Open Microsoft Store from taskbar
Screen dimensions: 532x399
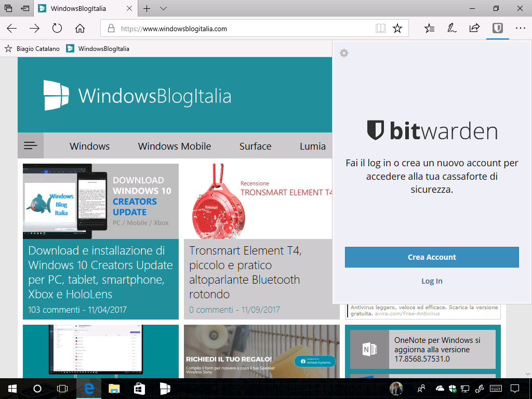[x=139, y=389]
